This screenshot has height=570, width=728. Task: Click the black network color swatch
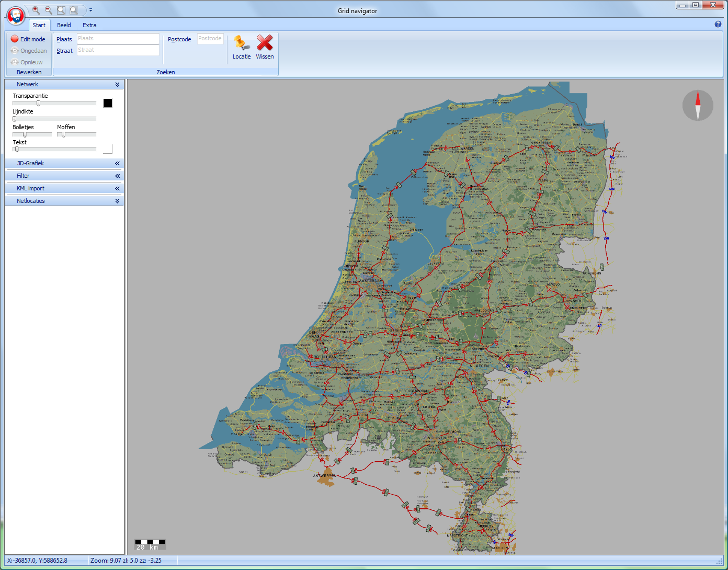pyautogui.click(x=108, y=103)
